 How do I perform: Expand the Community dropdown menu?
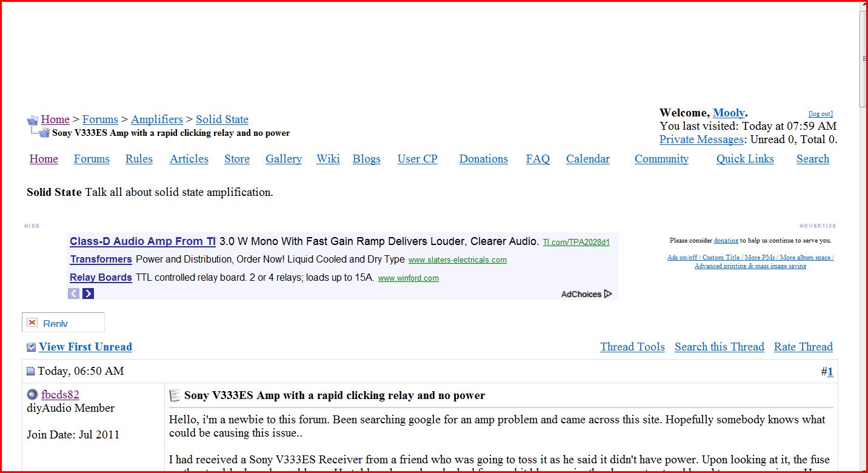tap(661, 159)
